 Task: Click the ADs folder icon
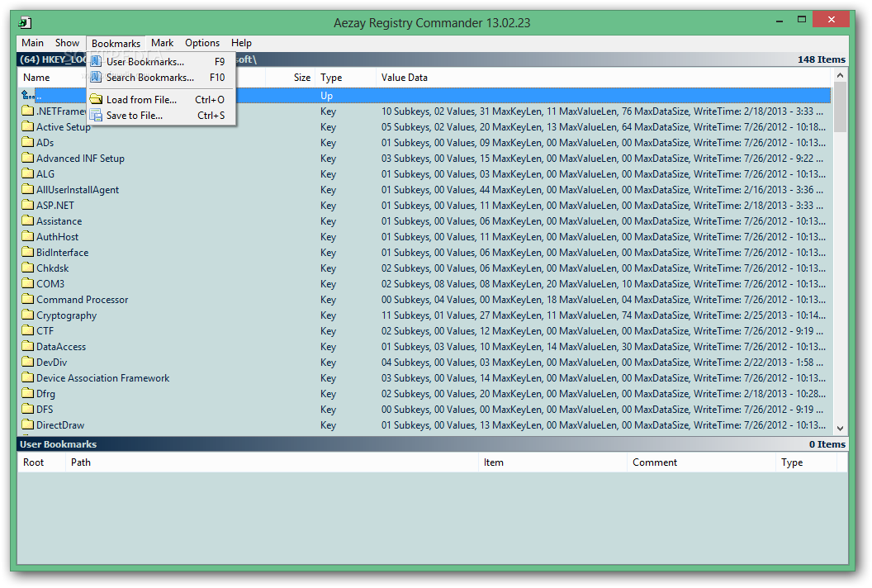click(28, 142)
